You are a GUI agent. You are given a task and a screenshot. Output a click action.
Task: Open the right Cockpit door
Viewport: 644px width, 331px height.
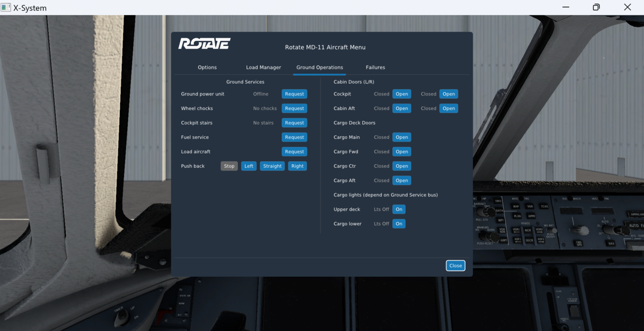[x=449, y=94]
